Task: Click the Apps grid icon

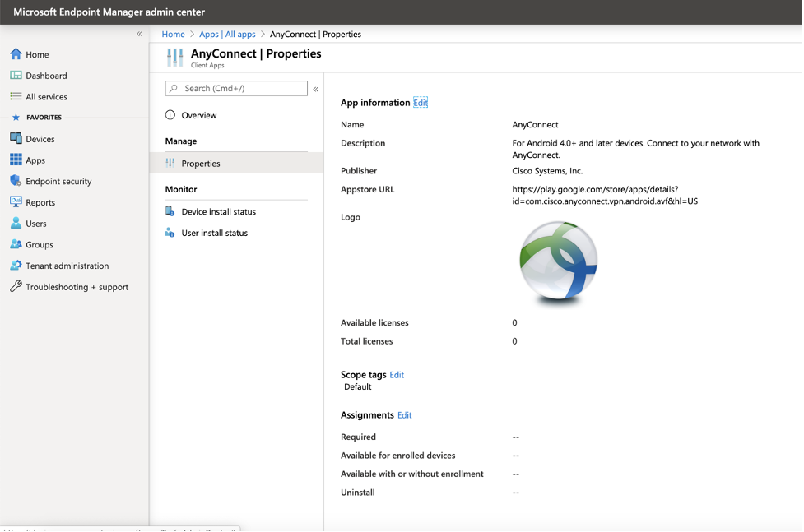Action: pos(16,160)
